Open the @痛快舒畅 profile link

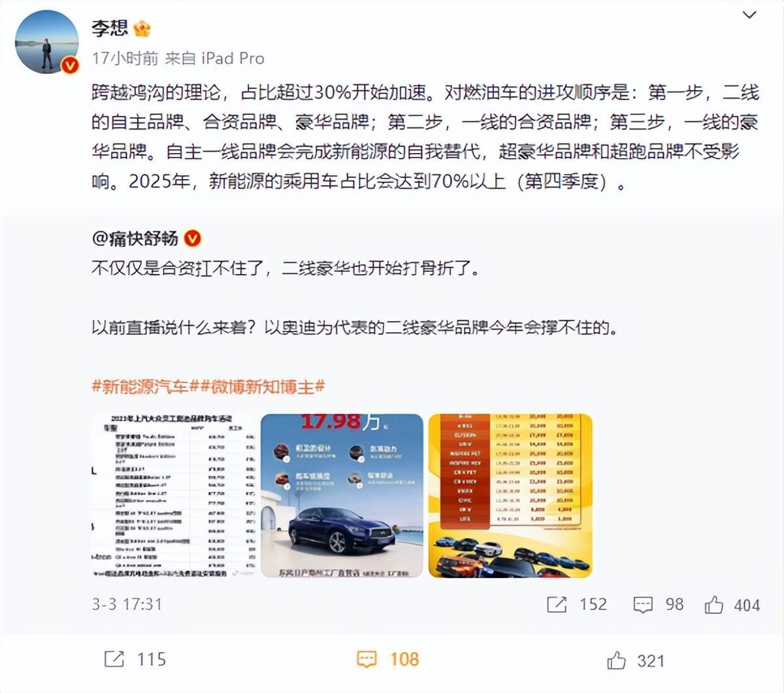[135, 239]
